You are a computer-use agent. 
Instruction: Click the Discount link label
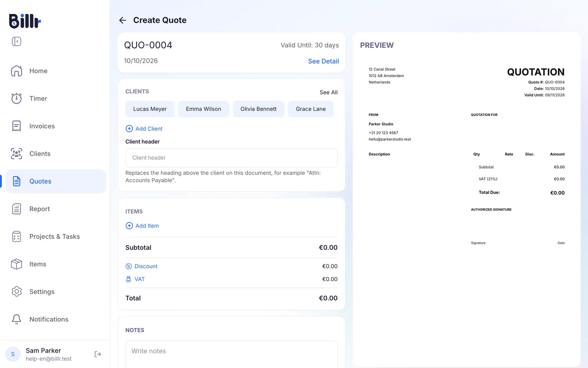coord(146,266)
